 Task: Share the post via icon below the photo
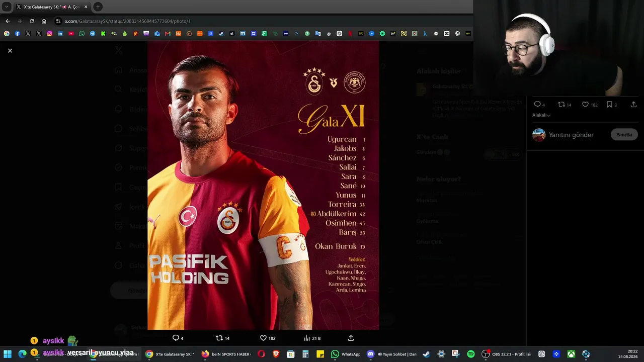pyautogui.click(x=351, y=338)
